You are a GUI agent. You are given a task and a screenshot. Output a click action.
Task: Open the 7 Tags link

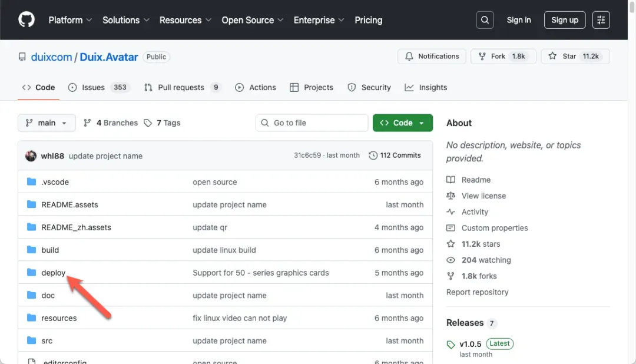click(x=168, y=123)
